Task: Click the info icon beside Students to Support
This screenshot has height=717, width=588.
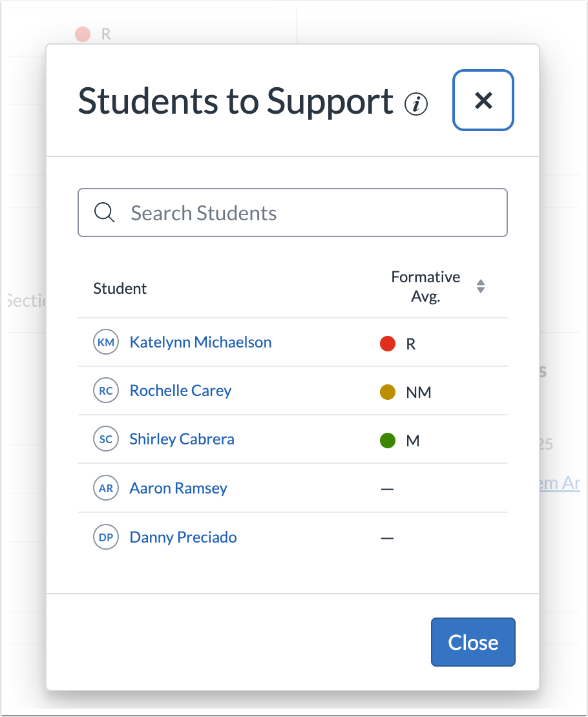Action: 417,103
